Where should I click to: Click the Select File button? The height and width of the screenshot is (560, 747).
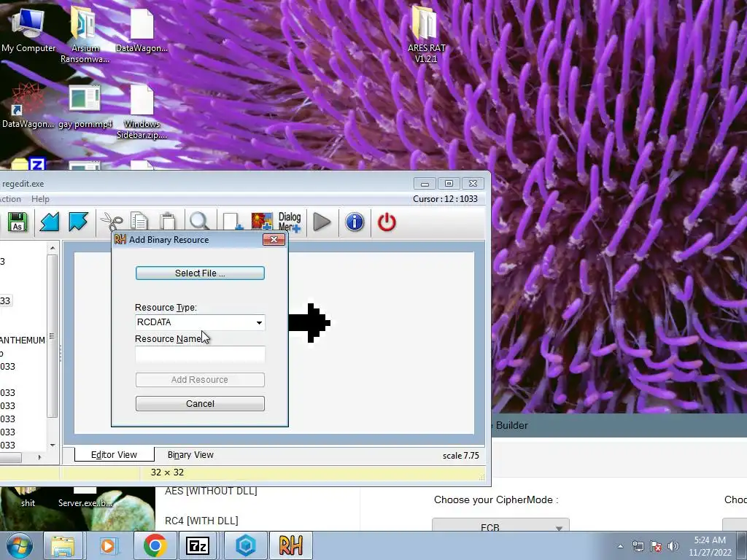click(x=200, y=273)
